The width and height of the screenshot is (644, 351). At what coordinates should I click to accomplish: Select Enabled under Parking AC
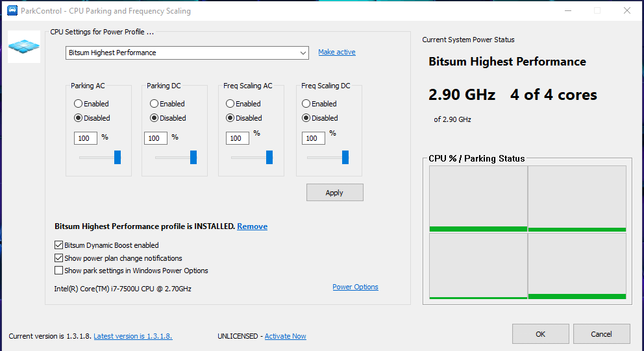[x=79, y=104]
